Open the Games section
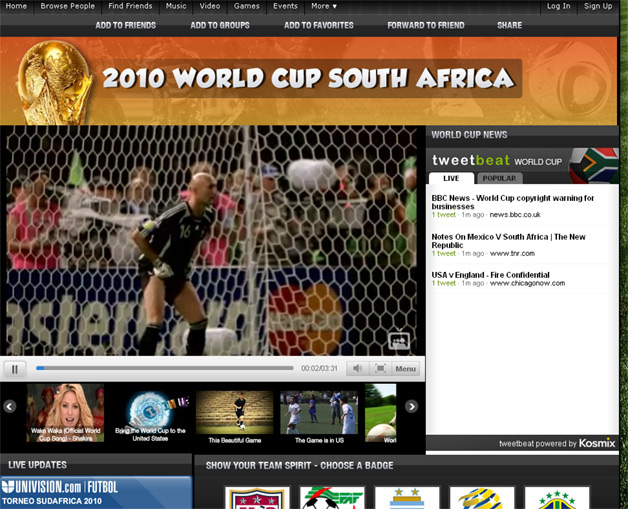Viewport: 628px width, 509px height. click(x=246, y=6)
